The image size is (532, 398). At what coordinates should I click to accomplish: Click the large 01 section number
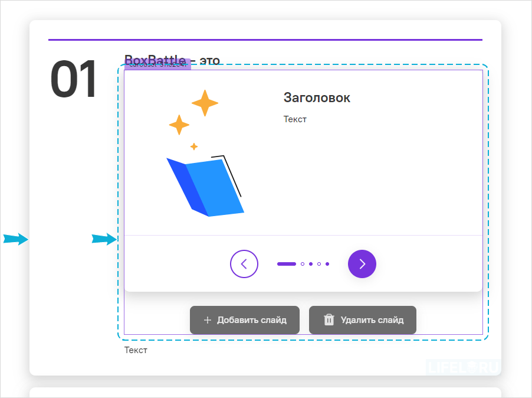[x=74, y=79]
